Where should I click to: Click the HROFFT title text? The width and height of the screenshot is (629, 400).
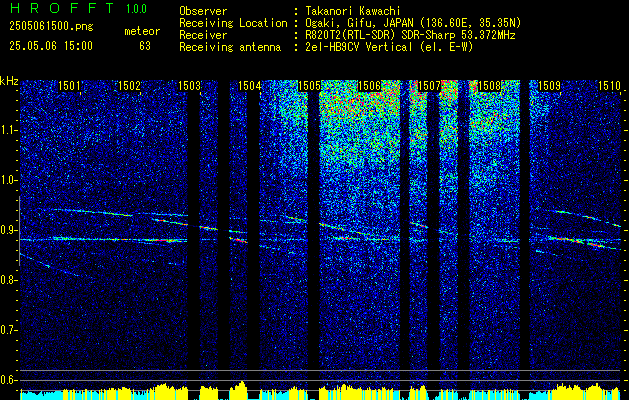coord(62,8)
